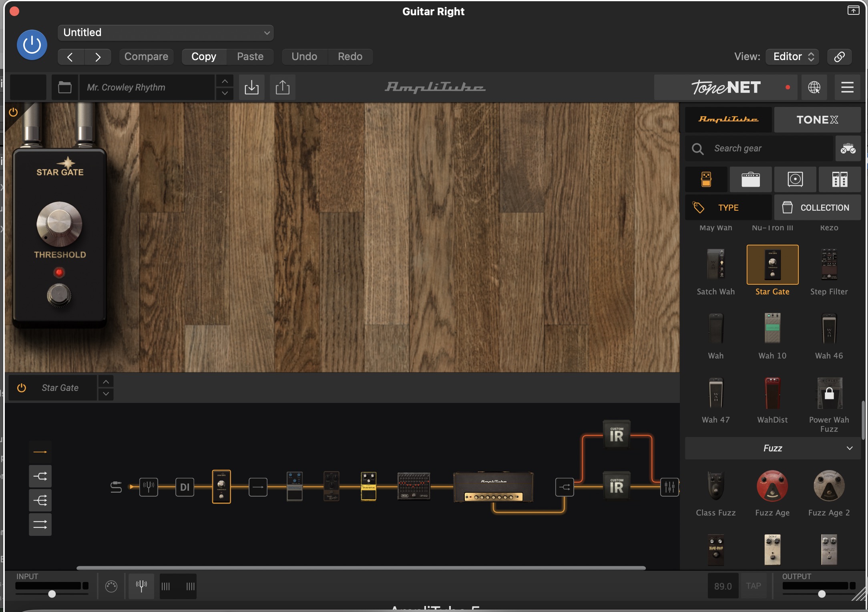Click the Star Gate THRESHOLD knob
The image size is (868, 612).
pyautogui.click(x=59, y=224)
